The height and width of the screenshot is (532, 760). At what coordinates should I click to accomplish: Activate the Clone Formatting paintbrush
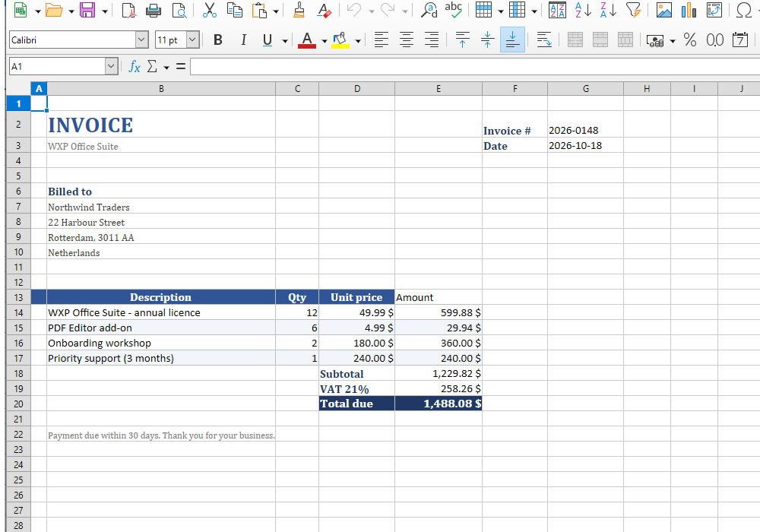point(299,10)
